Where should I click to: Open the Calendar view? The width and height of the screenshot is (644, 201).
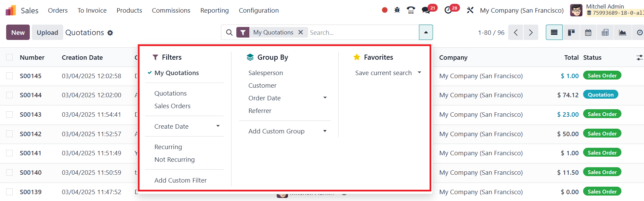[x=588, y=32]
